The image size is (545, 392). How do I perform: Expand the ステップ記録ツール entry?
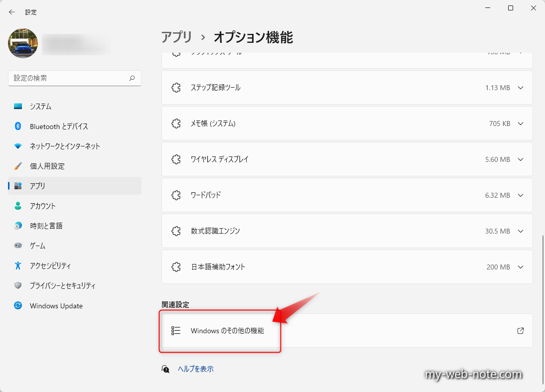tap(521, 88)
